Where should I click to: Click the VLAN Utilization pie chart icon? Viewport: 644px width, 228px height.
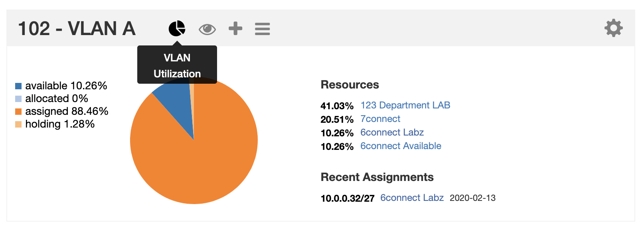click(x=177, y=29)
